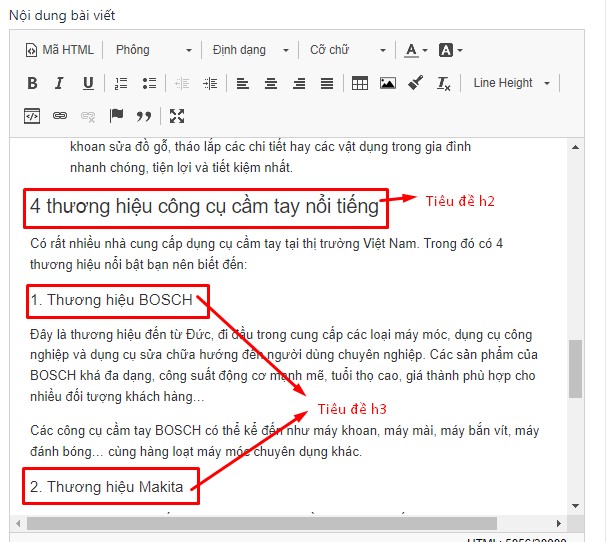
Task: Insert a bulleted list
Action: pyautogui.click(x=149, y=83)
